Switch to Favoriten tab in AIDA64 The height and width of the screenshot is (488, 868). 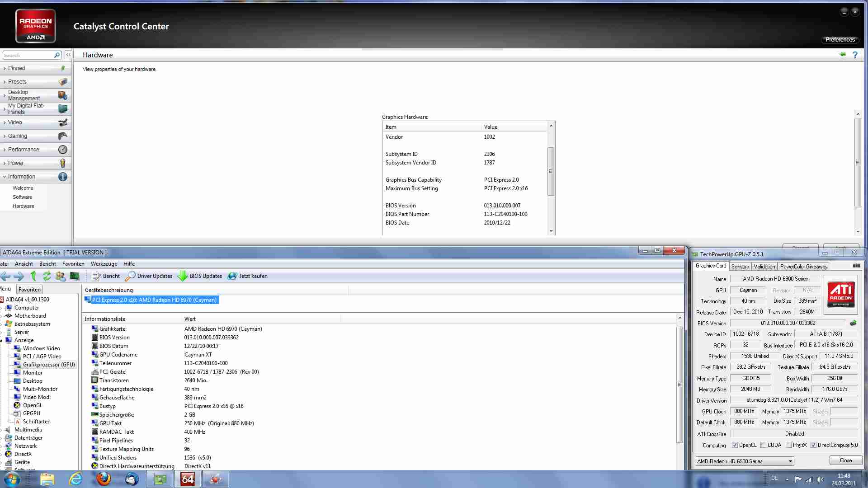(x=30, y=290)
